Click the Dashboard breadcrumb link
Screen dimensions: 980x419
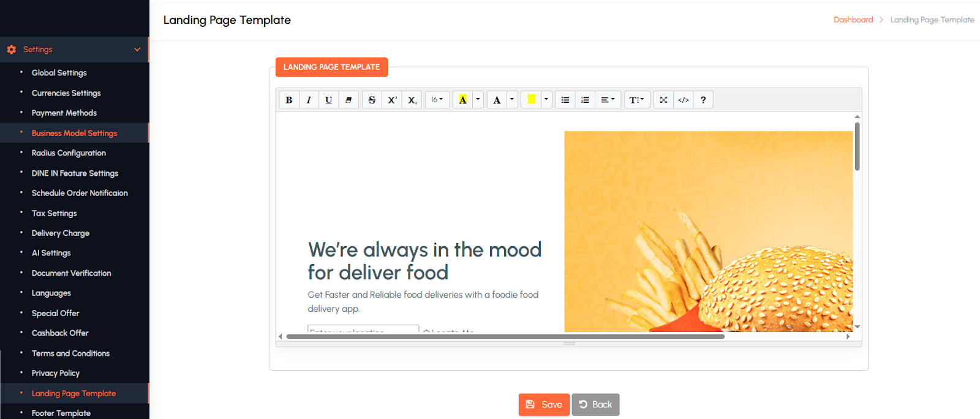click(x=853, y=20)
